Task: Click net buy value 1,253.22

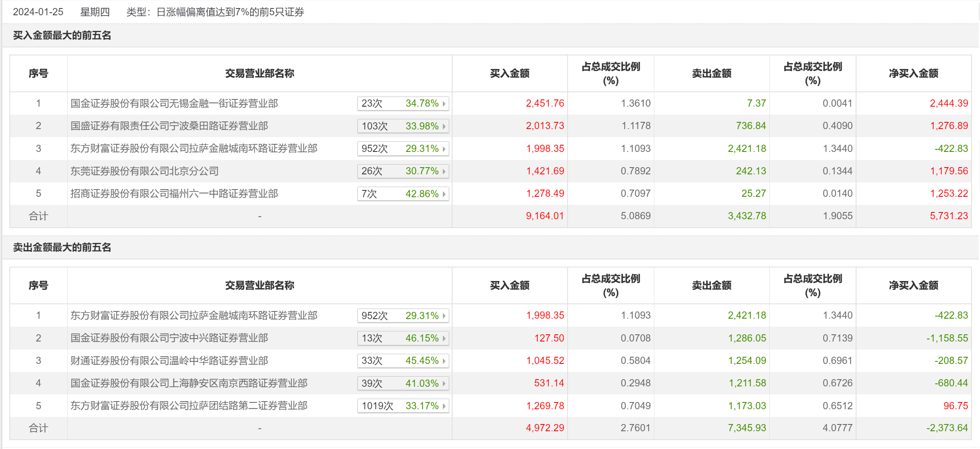Action: tap(949, 194)
